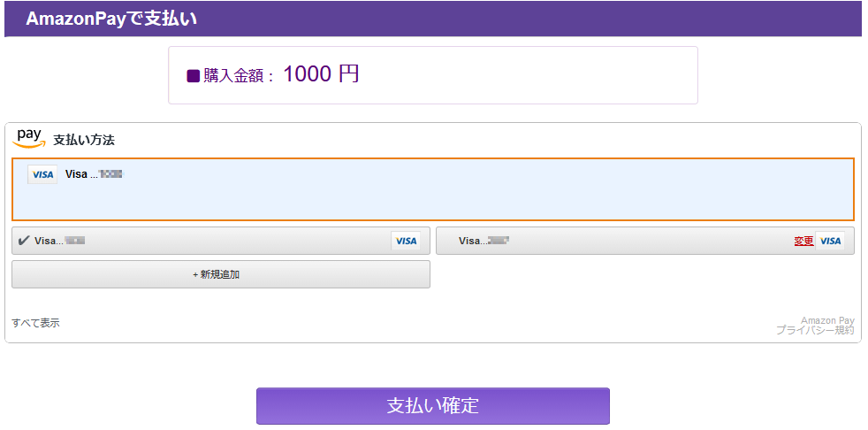
Task: Click the gray Amazon Pay footer text
Action: (827, 320)
